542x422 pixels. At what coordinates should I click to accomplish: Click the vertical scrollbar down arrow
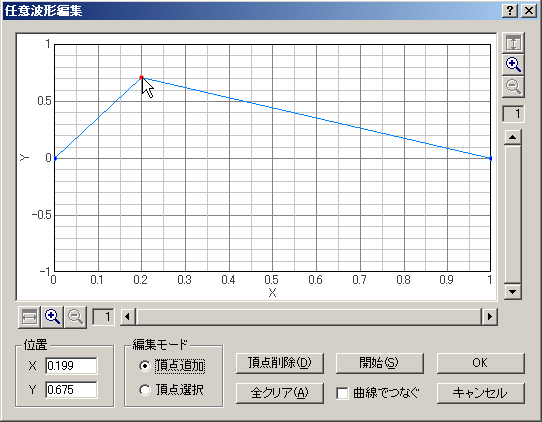coord(513,292)
